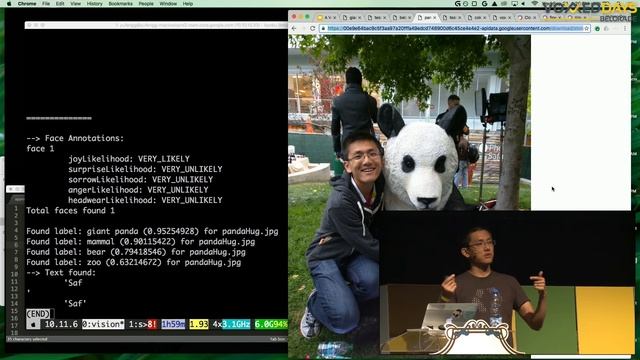Open the Edit menu
640x360 pixels.
60,3
